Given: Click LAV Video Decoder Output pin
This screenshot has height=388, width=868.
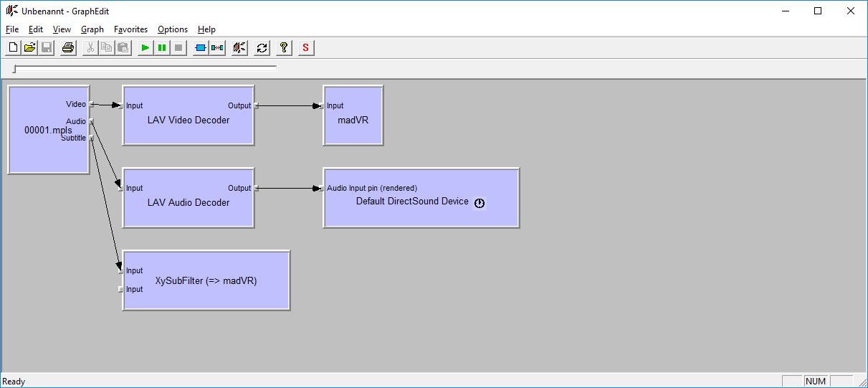Looking at the screenshot, I should [x=255, y=105].
